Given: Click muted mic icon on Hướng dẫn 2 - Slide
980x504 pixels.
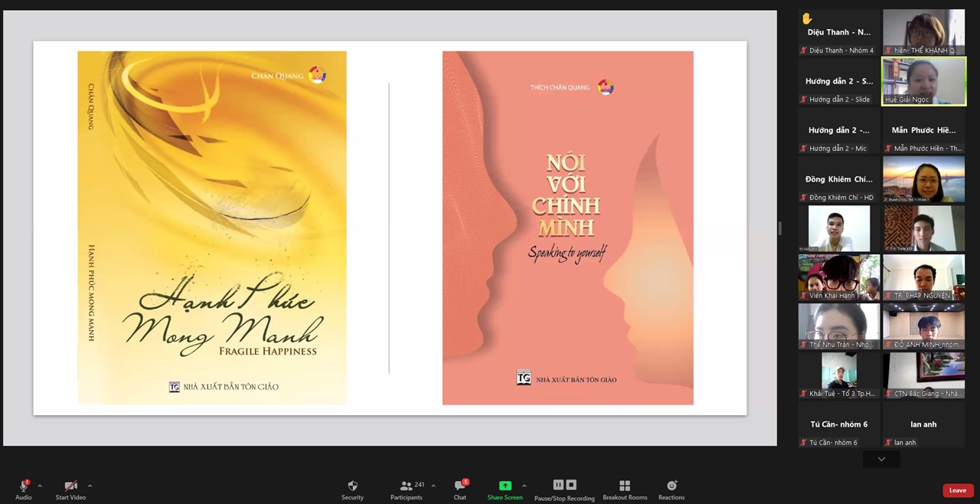Looking at the screenshot, I should coord(804,100).
